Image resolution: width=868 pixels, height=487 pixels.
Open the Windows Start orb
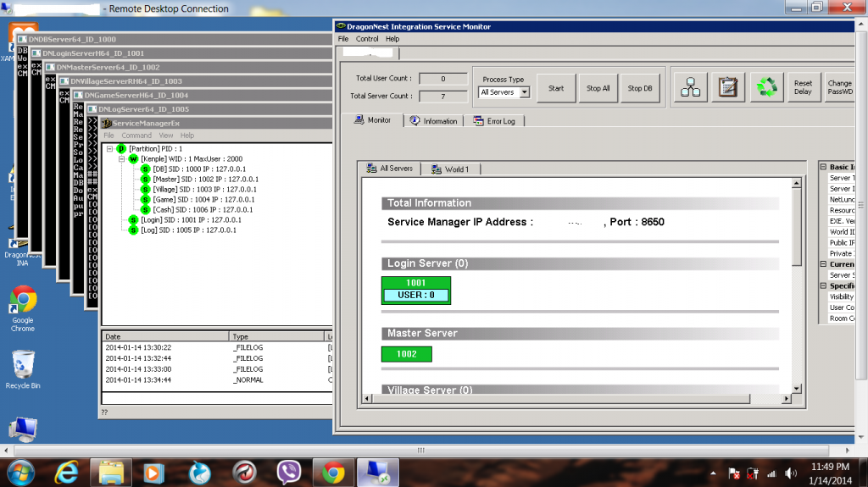(21, 473)
